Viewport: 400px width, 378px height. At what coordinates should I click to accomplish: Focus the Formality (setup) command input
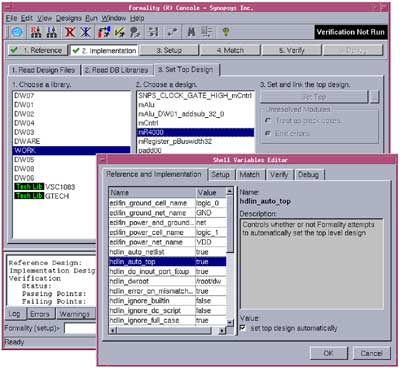coord(80,328)
